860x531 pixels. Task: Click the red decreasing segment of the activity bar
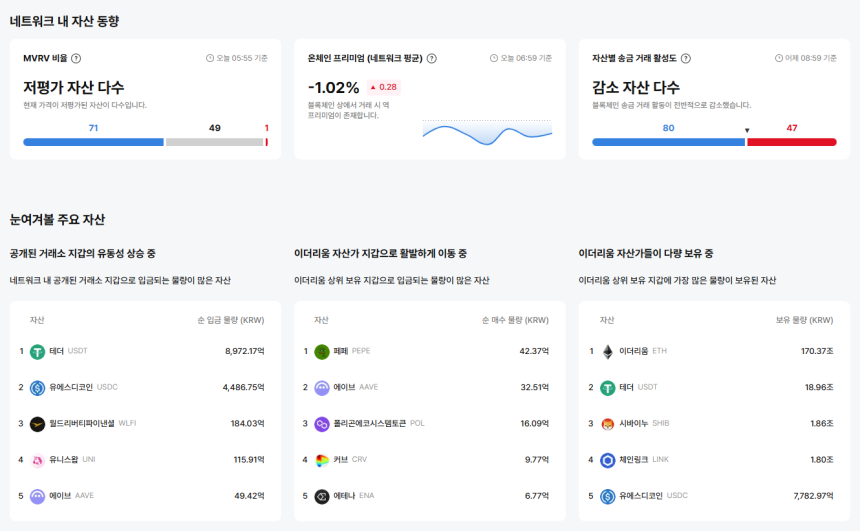pyautogui.click(x=791, y=142)
